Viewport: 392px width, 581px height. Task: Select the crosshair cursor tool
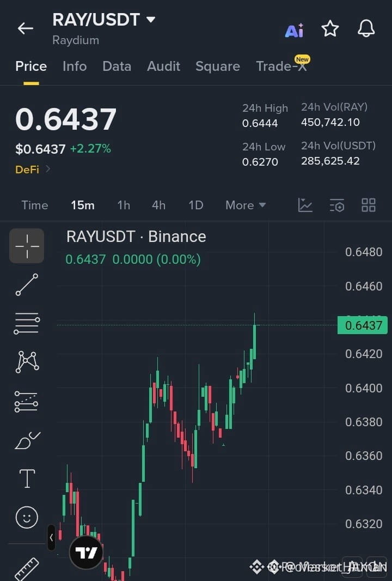tap(27, 246)
